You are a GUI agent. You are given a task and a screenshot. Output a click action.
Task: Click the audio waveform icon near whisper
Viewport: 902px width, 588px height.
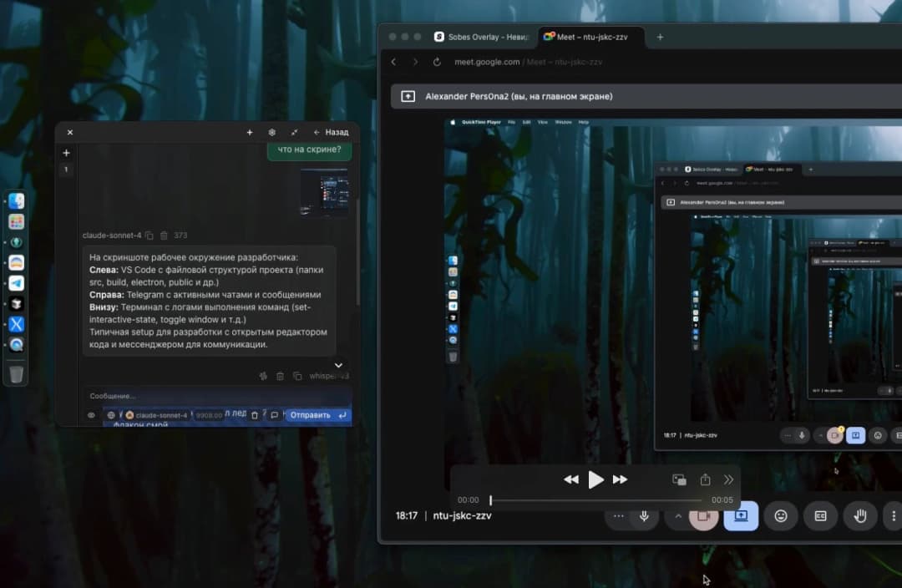pos(263,377)
